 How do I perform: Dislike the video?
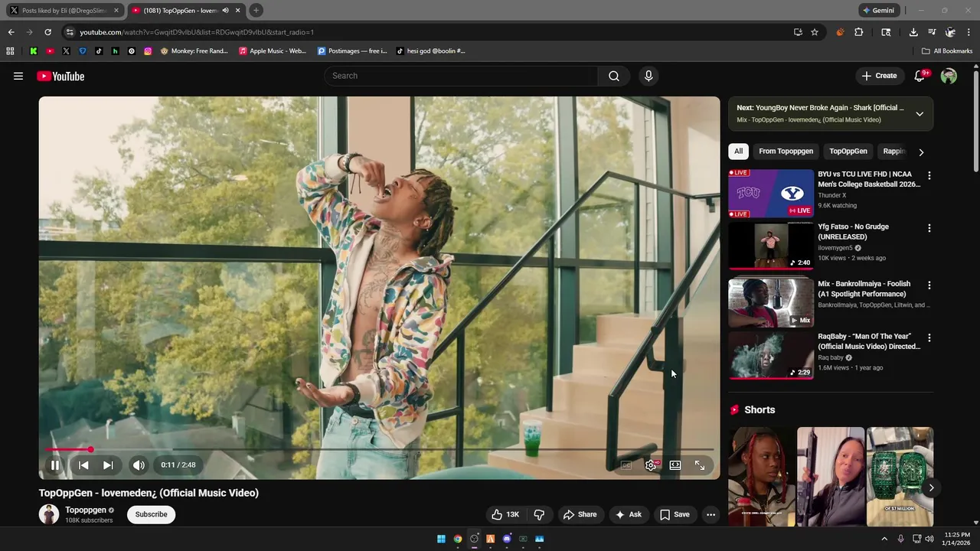pos(539,514)
